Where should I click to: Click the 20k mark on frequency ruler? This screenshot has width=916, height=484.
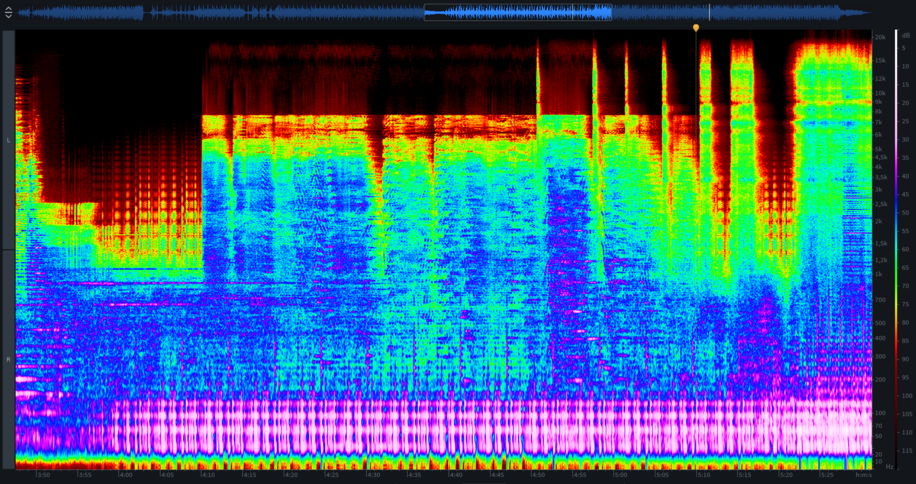coord(879,37)
